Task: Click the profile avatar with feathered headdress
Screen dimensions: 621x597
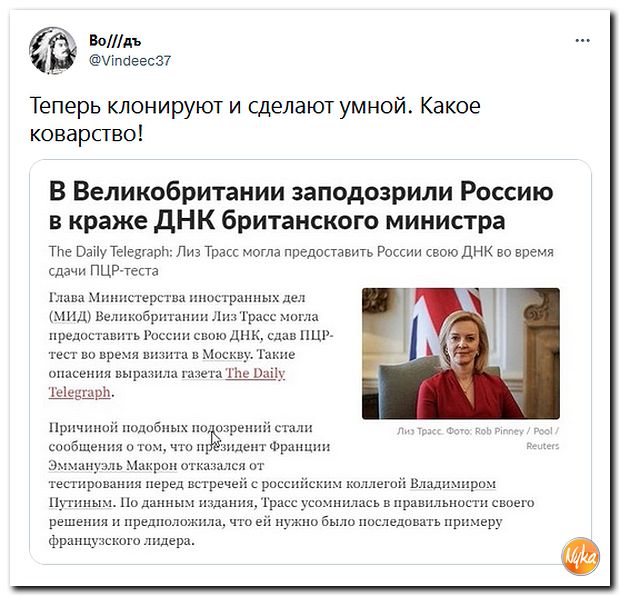Action: tap(53, 51)
